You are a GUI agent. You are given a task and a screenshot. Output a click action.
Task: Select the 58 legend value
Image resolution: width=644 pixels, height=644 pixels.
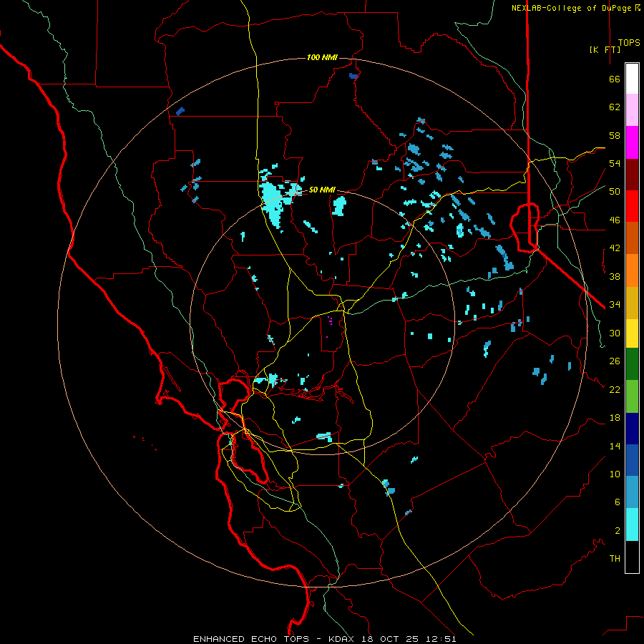point(615,135)
